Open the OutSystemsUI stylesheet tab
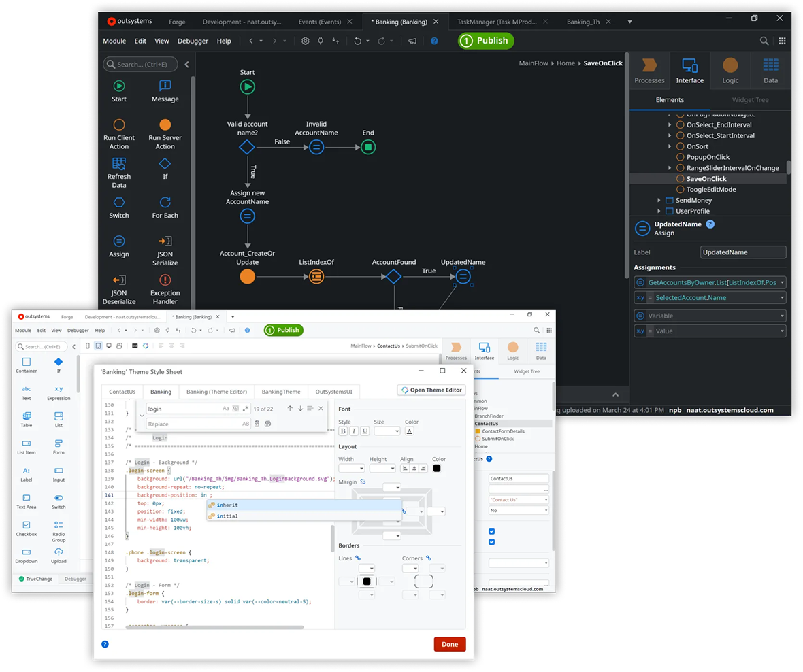The image size is (803, 672). coord(333,392)
